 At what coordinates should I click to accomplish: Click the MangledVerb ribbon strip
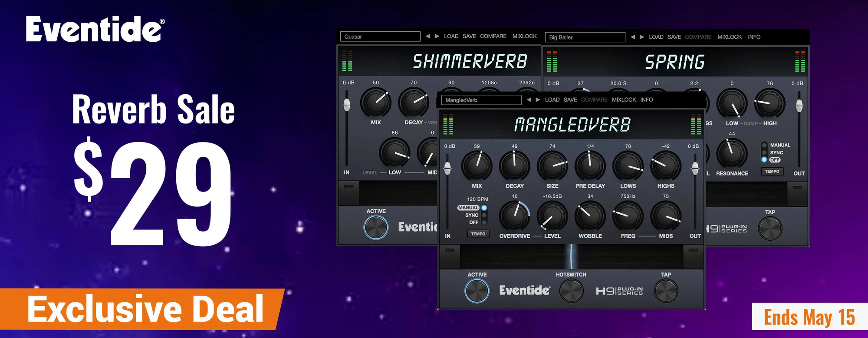click(571, 256)
